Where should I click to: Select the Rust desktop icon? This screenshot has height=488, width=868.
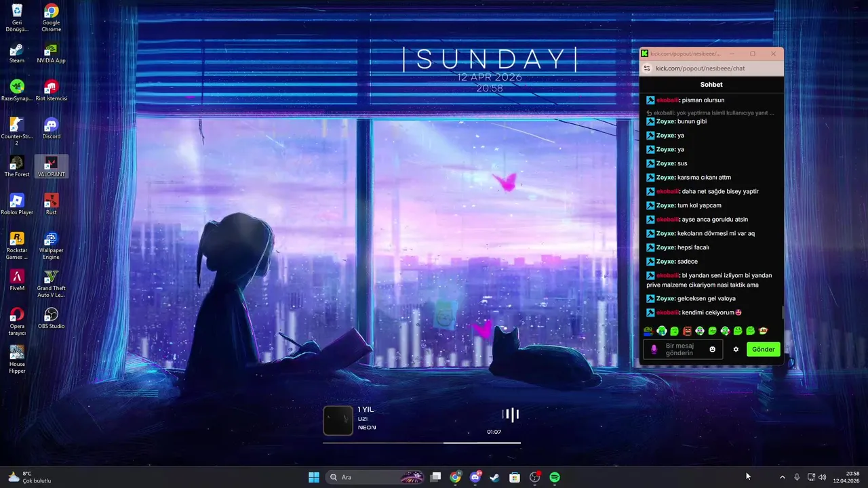click(51, 205)
